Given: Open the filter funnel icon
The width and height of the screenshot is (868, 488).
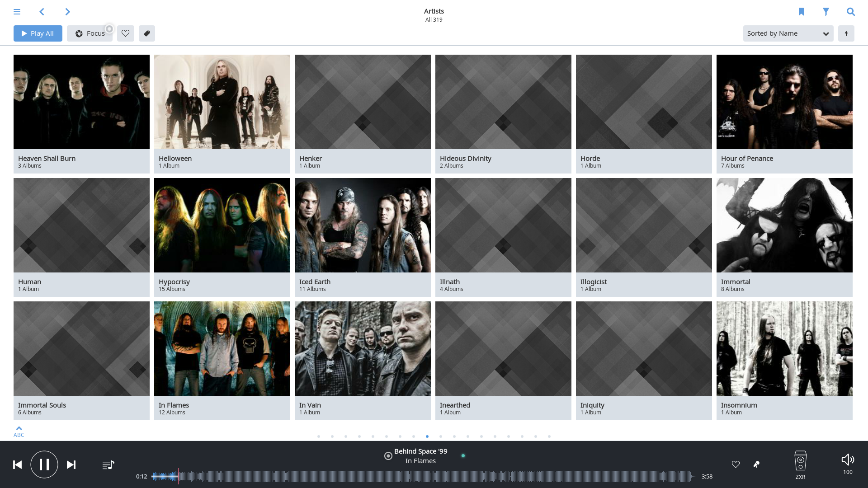Looking at the screenshot, I should 826,12.
